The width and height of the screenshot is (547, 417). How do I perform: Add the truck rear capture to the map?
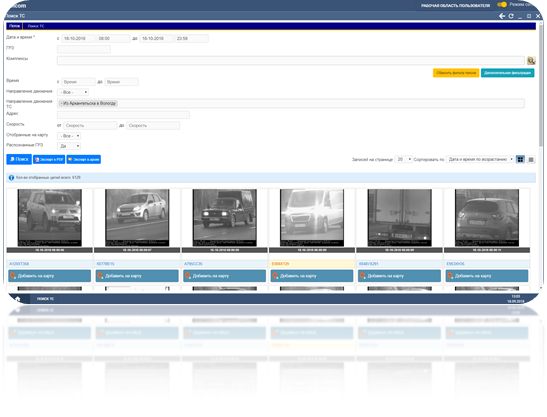399,276
